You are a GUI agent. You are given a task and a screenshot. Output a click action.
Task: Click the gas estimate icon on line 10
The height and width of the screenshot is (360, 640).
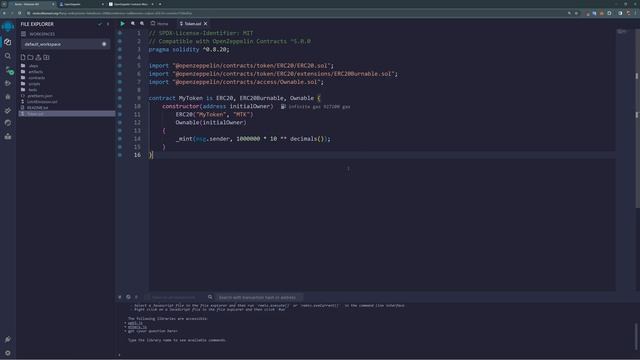[x=283, y=107]
